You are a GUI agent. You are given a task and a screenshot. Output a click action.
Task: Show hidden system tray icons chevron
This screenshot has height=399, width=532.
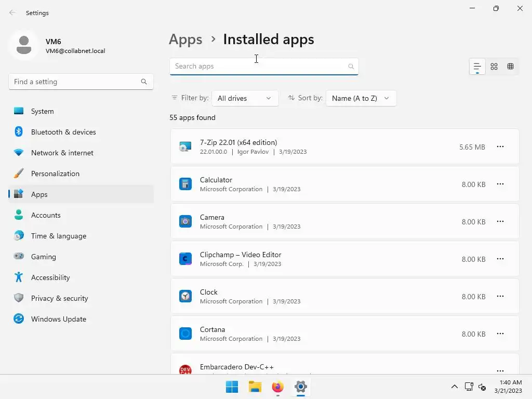pos(454,387)
